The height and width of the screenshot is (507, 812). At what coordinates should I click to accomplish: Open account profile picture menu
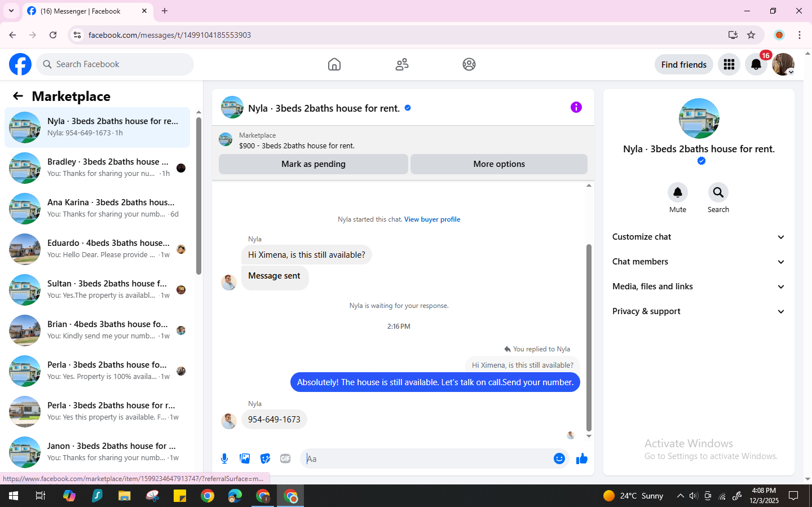[783, 64]
